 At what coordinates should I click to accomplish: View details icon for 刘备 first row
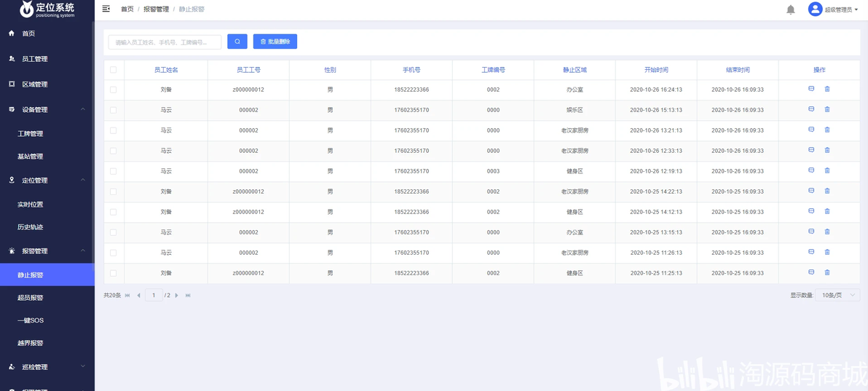tap(811, 89)
